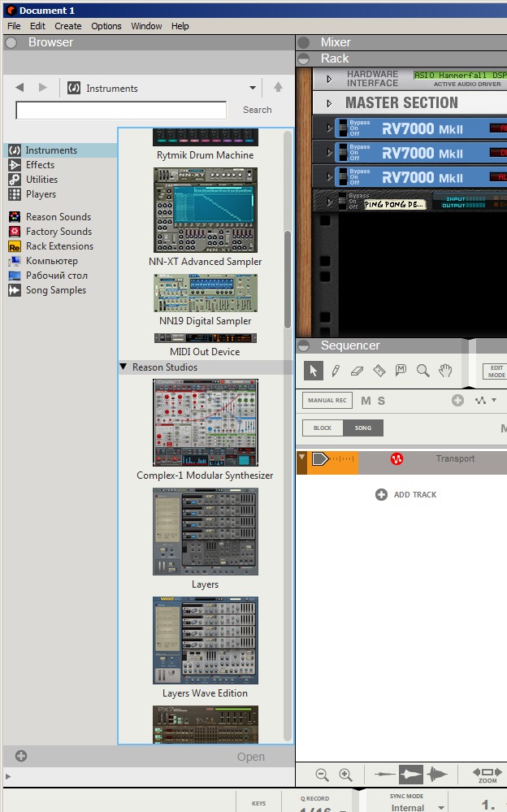Open the Instruments location dropdown

pyautogui.click(x=253, y=88)
